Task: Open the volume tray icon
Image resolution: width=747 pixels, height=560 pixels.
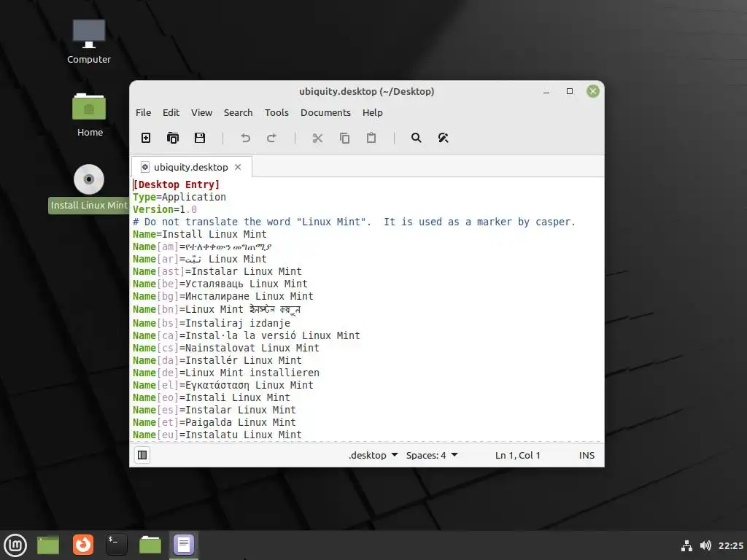Action: pos(705,545)
